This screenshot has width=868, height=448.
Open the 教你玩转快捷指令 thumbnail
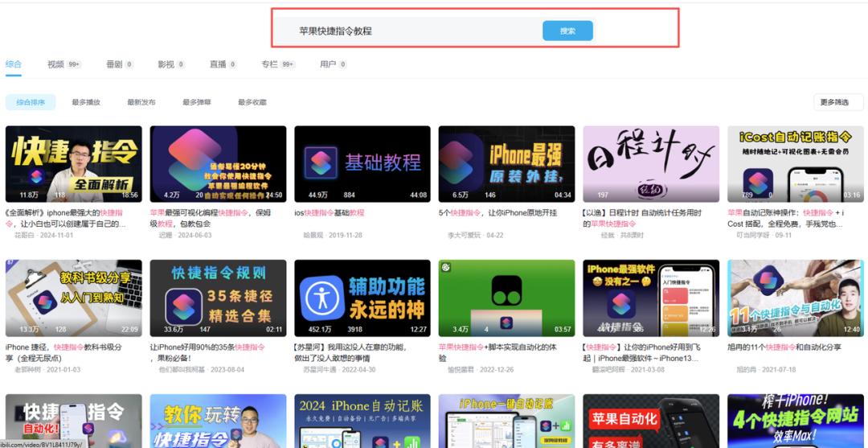pyautogui.click(x=218, y=421)
